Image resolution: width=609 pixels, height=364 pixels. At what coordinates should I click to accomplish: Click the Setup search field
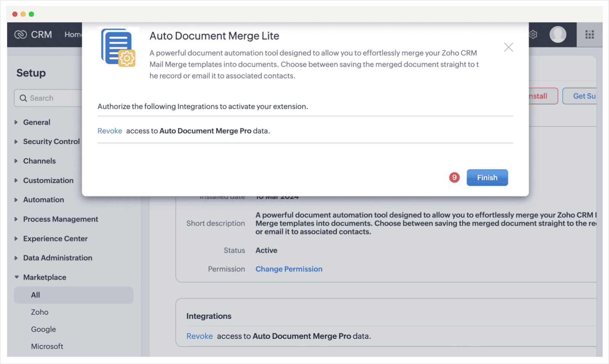coord(48,98)
